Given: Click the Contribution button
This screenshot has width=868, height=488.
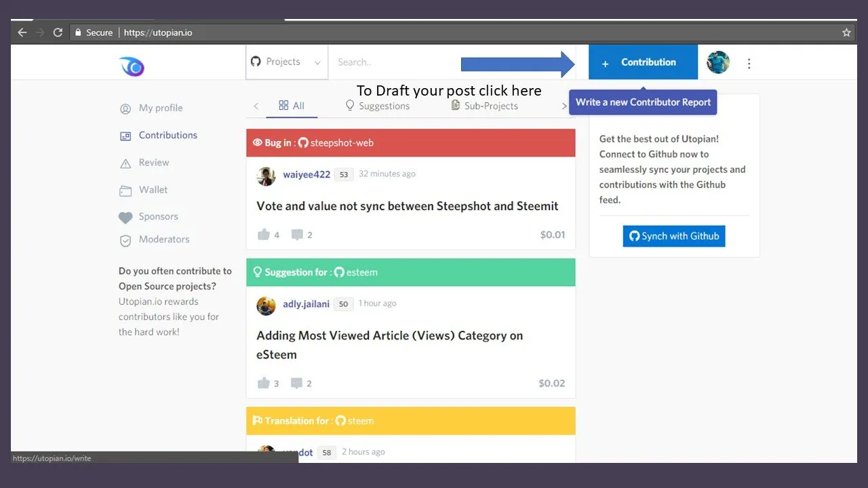Looking at the screenshot, I should click(x=643, y=62).
